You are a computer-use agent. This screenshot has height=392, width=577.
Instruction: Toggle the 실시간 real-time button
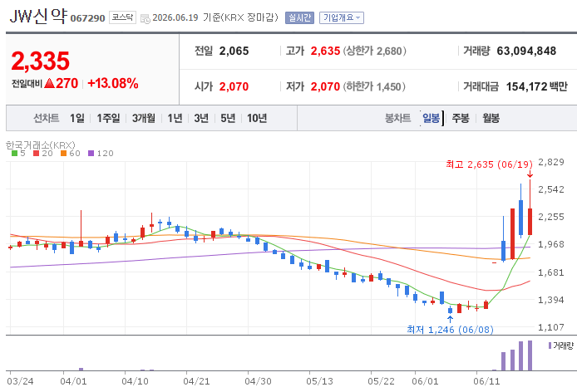[299, 17]
